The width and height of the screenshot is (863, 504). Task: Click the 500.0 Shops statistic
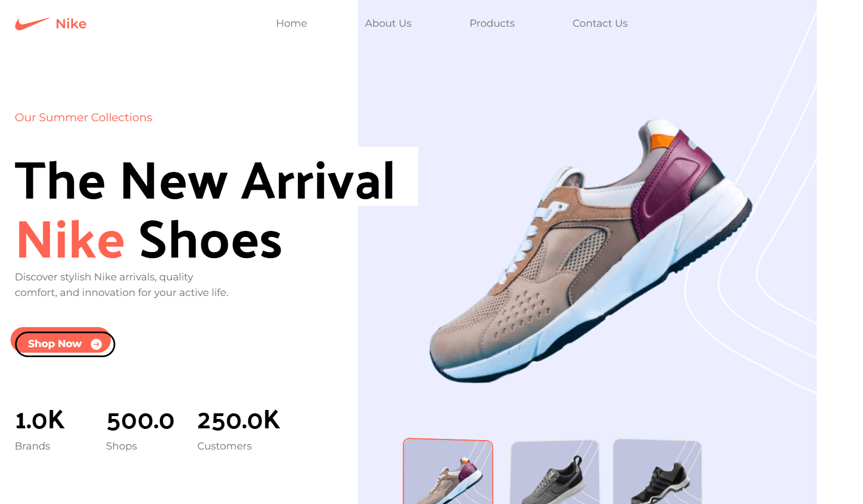point(140,431)
